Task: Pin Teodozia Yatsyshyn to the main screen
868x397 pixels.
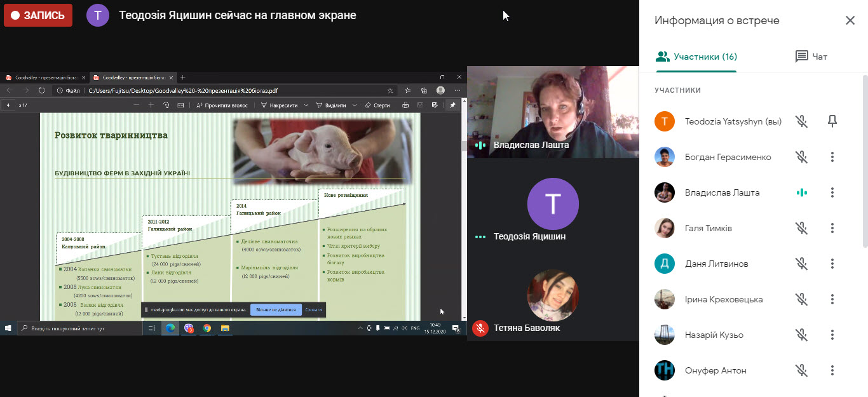Action: click(832, 121)
